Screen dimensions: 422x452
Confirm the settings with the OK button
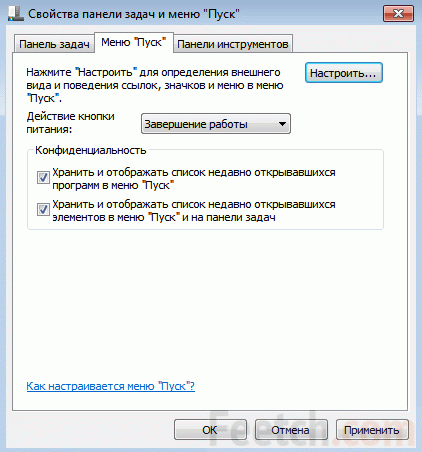coord(210,430)
